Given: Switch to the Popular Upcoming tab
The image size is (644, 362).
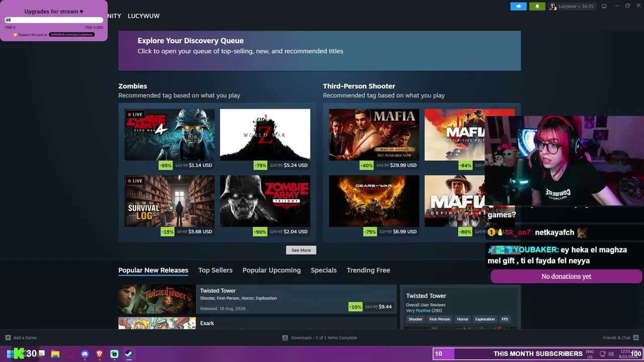Looking at the screenshot, I should point(272,270).
